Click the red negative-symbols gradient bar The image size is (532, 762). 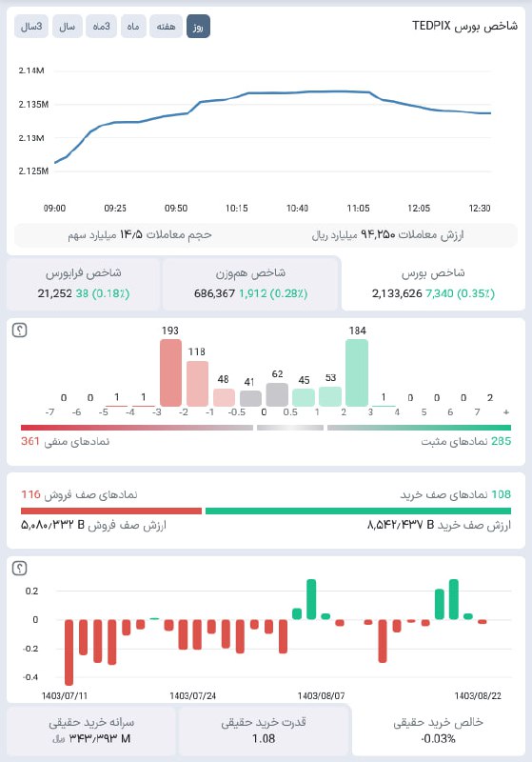(x=137, y=428)
